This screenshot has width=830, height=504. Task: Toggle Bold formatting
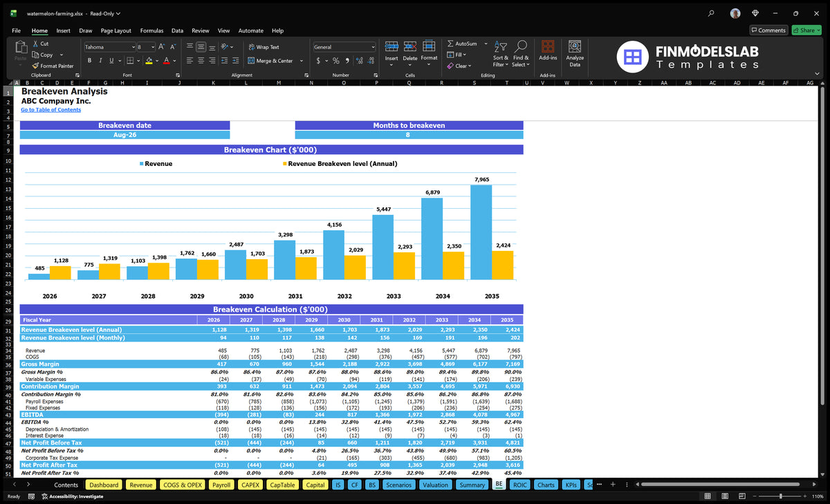90,61
